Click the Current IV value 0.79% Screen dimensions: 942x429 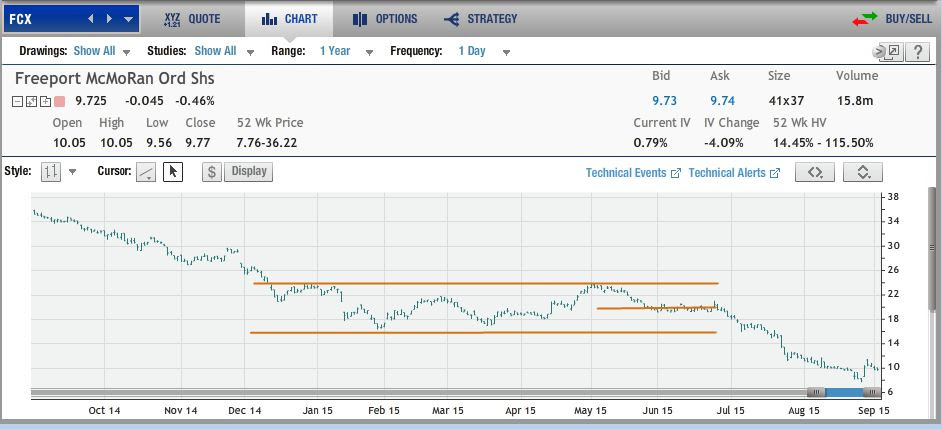[651, 143]
